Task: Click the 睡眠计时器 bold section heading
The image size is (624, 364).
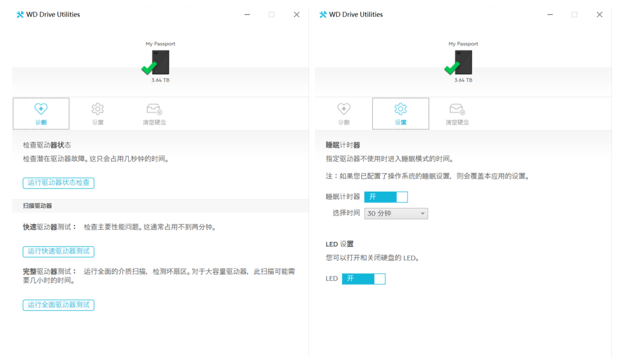Action: pyautogui.click(x=343, y=145)
